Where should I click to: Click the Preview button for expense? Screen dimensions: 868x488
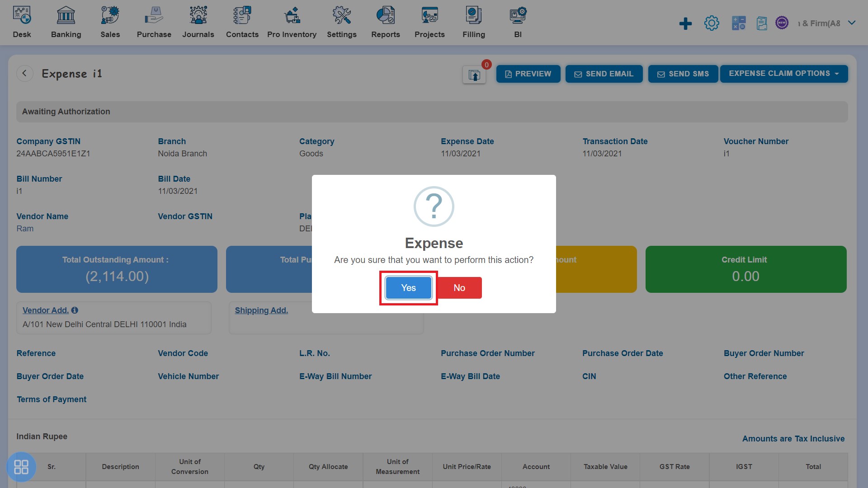click(x=528, y=73)
